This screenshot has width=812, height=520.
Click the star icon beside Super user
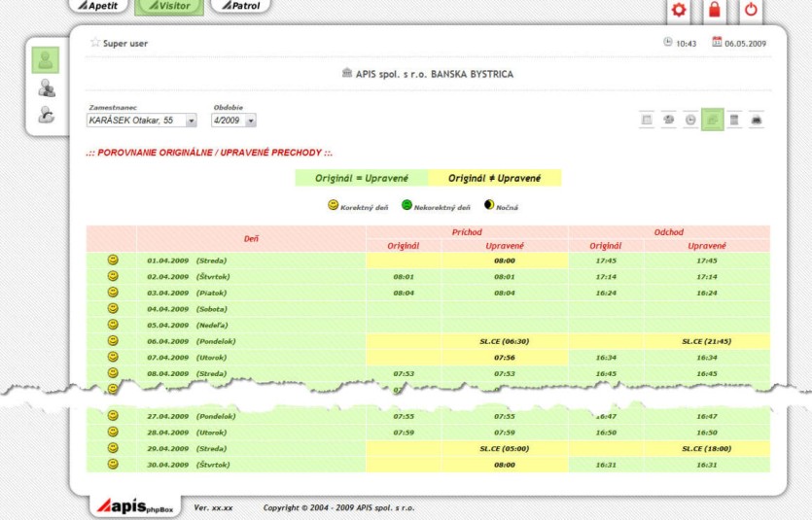94,43
